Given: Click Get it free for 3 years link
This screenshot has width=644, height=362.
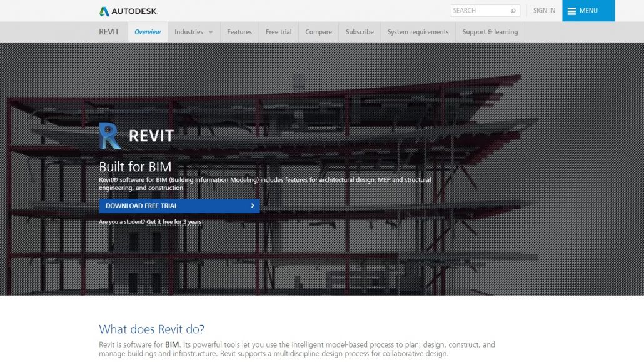Looking at the screenshot, I should point(174,222).
